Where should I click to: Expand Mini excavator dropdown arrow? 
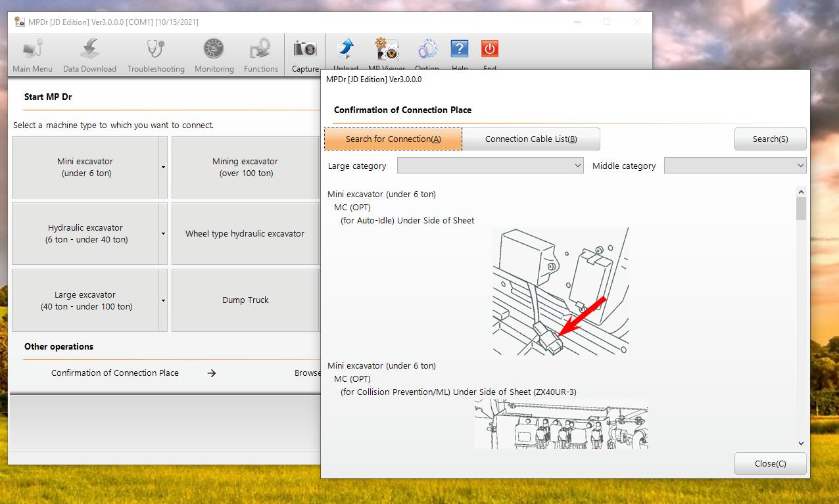pyautogui.click(x=163, y=168)
